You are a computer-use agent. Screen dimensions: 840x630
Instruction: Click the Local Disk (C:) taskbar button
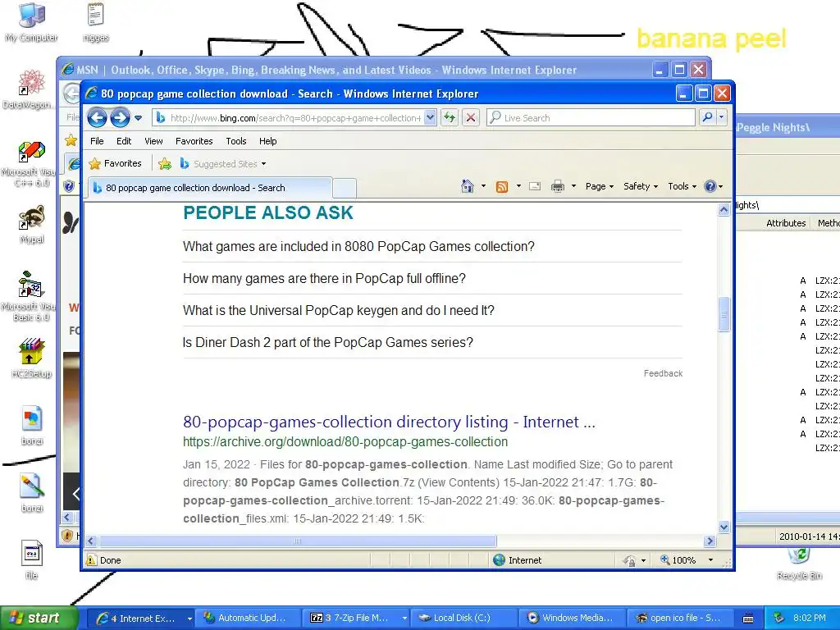(464, 619)
